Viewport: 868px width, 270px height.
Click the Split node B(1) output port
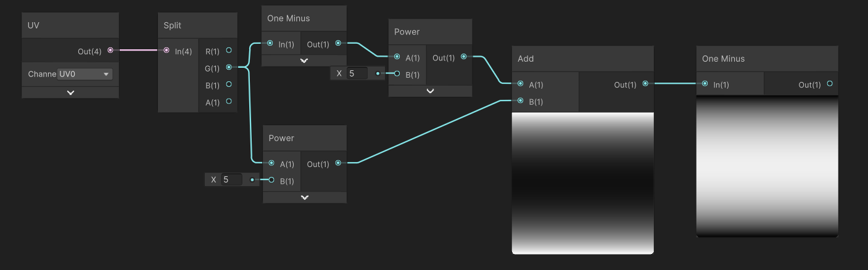[229, 84]
